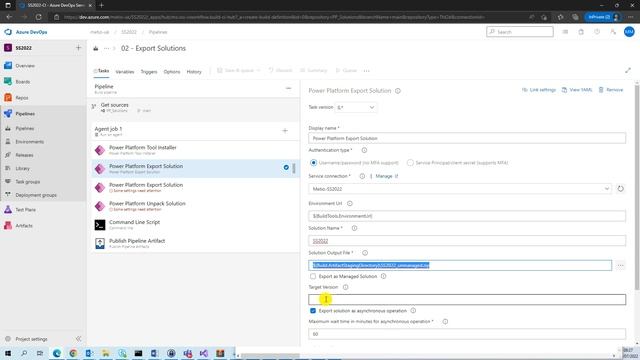
Task: Focus the Solution Name field
Action: pyautogui.click(x=467, y=241)
